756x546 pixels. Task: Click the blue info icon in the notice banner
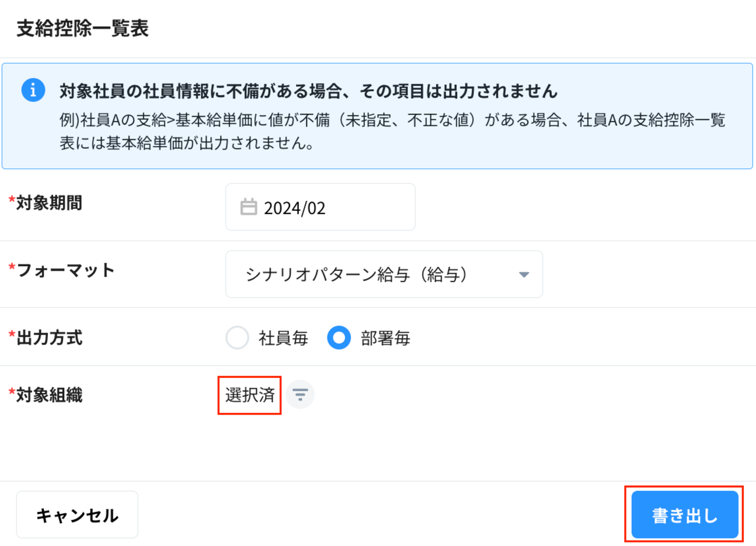[x=33, y=90]
